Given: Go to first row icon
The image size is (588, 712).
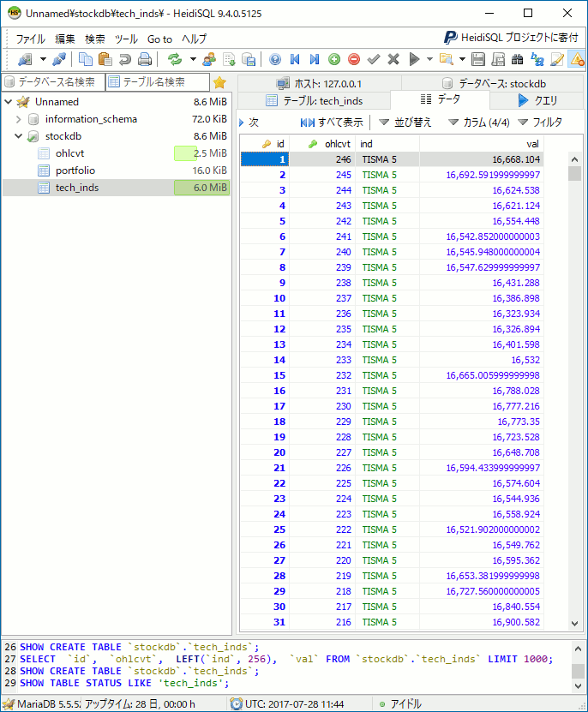Looking at the screenshot, I should (295, 59).
